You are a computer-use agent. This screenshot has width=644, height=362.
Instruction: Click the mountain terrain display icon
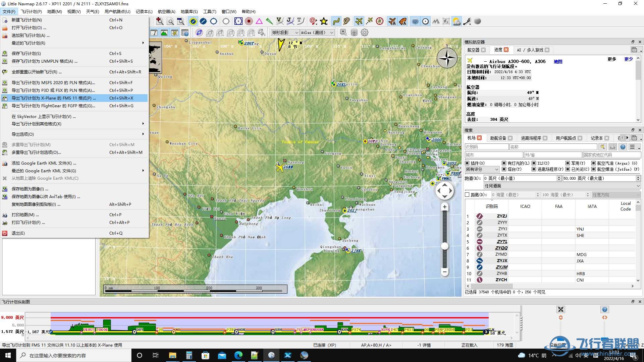[x=436, y=21]
